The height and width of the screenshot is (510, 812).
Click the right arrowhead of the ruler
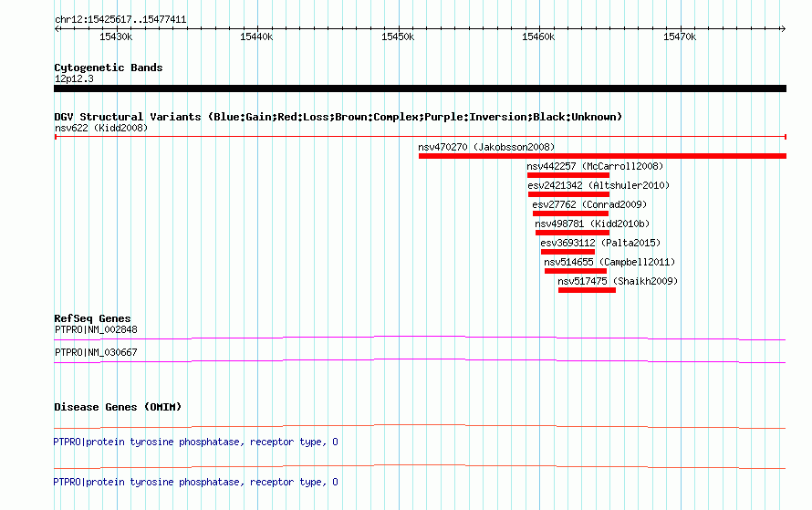click(x=784, y=29)
